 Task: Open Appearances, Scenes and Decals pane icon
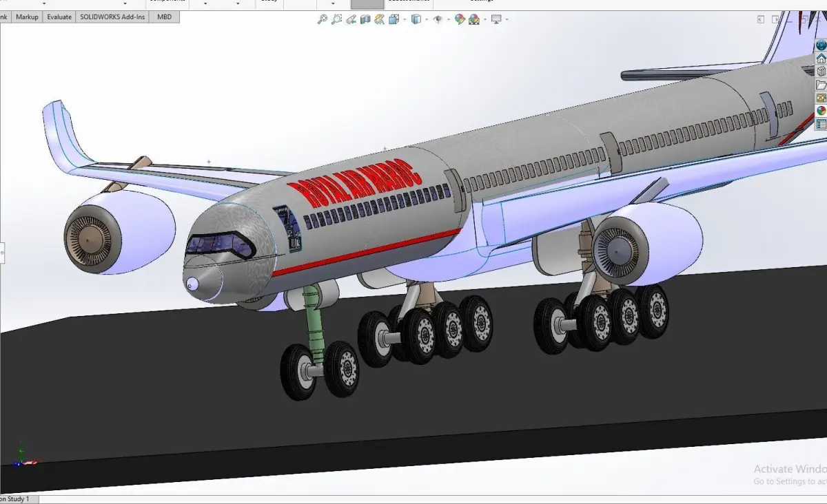click(x=821, y=111)
